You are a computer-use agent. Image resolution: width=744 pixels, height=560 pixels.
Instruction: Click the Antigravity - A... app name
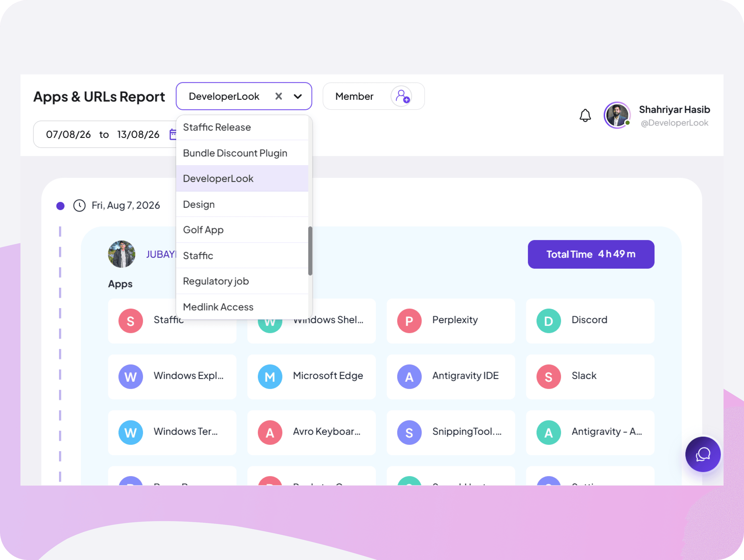point(607,431)
